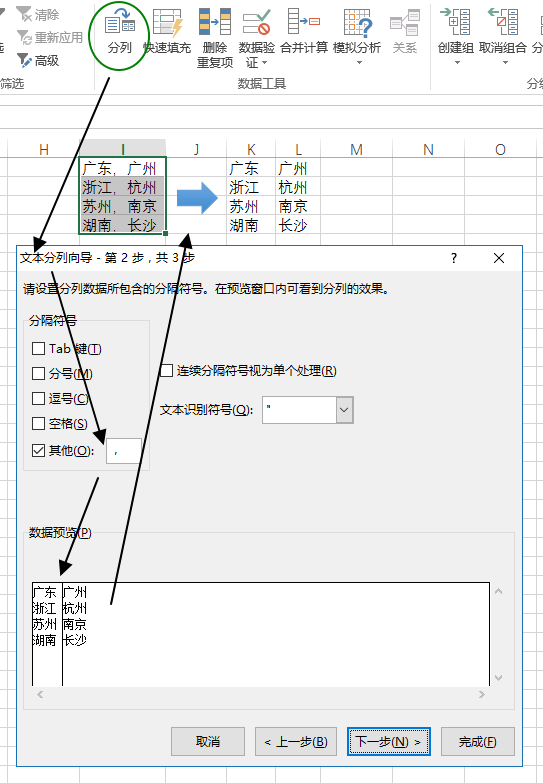Click the 清除 filter clear icon
The image size is (543, 783).
point(23,14)
